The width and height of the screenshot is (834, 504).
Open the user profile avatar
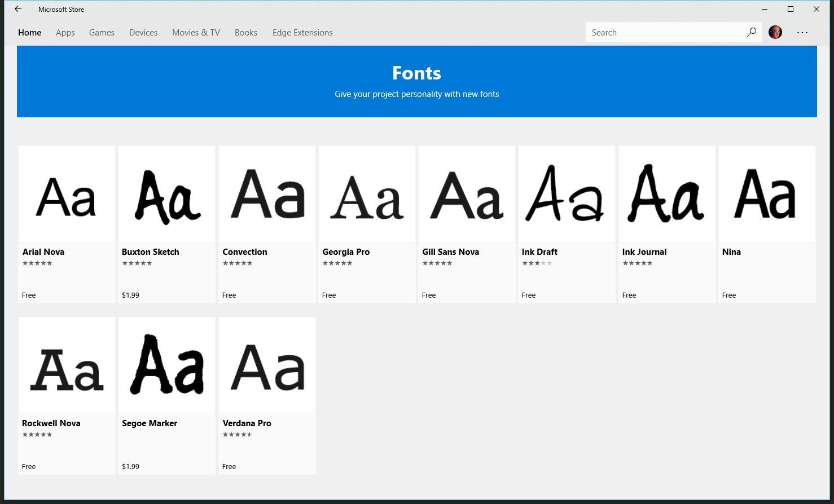click(x=775, y=32)
